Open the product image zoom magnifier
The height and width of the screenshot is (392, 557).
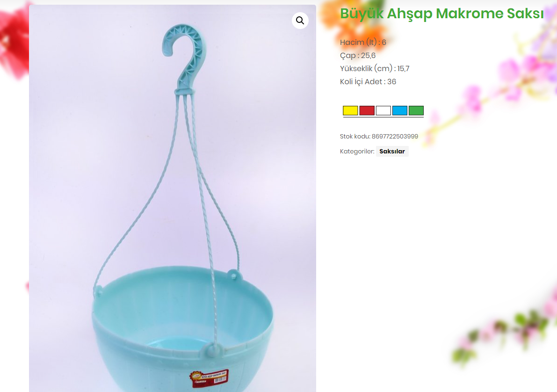pyautogui.click(x=300, y=21)
